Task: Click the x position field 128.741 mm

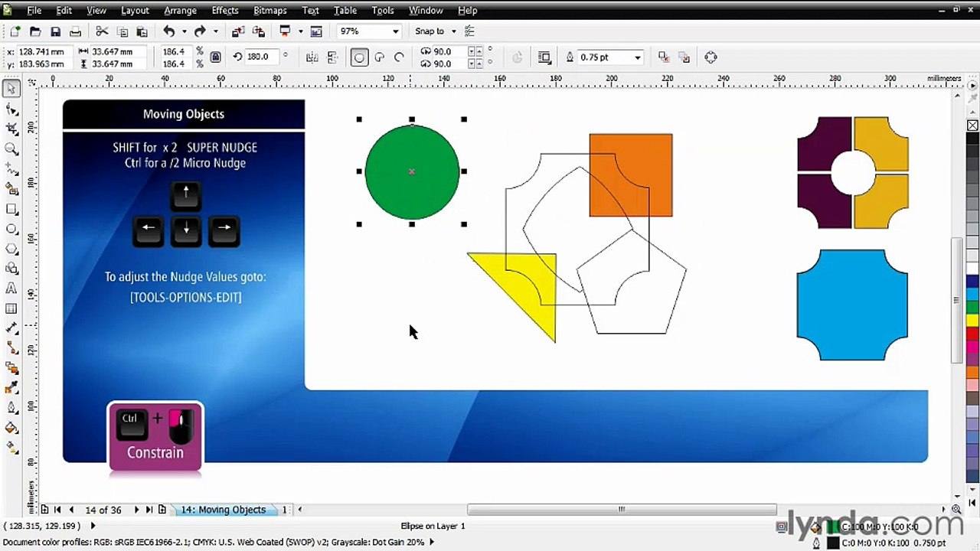Action: pos(46,51)
